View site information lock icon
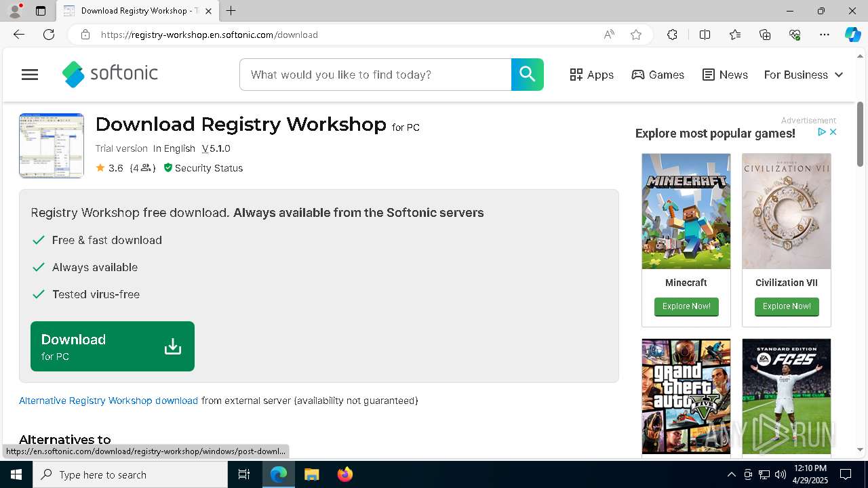Viewport: 868px width, 488px height. [x=85, y=35]
